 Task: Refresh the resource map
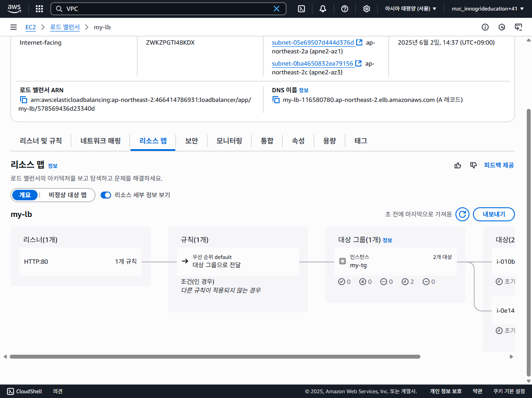[x=462, y=214]
